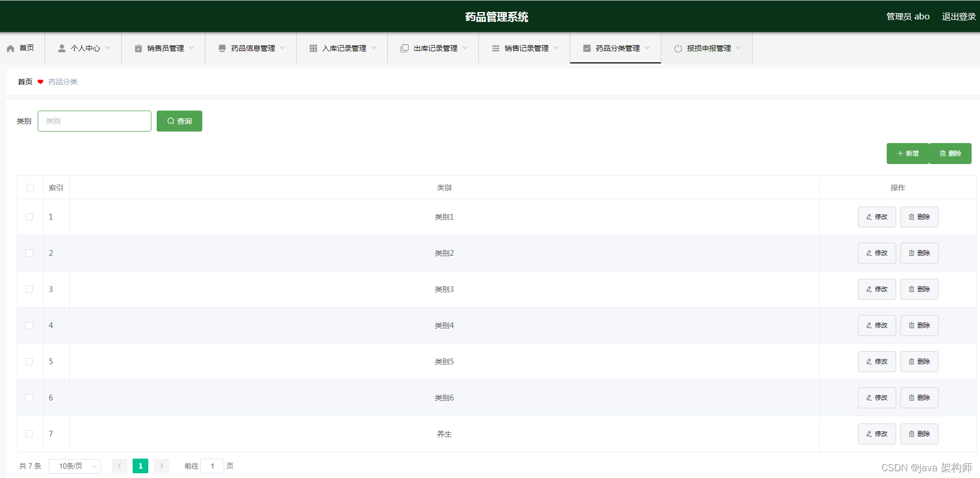
Task: Click the chart icon beside 药品分类管理
Action: pos(587,48)
